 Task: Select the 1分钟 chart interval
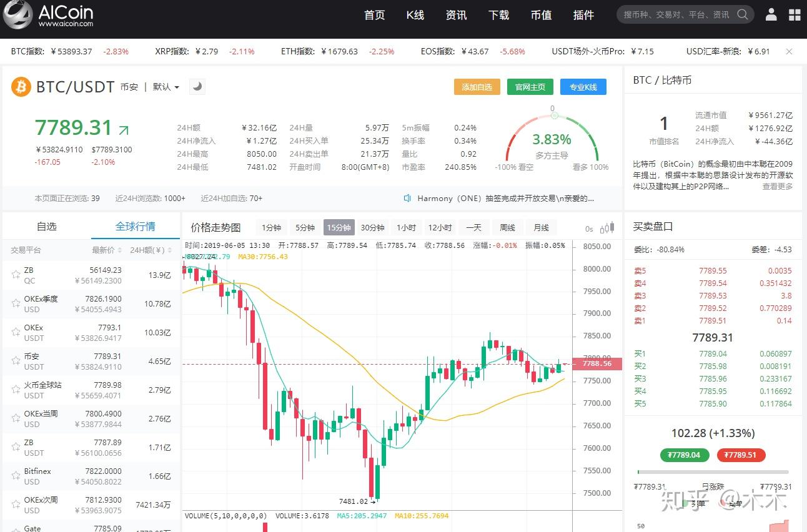[x=271, y=227]
